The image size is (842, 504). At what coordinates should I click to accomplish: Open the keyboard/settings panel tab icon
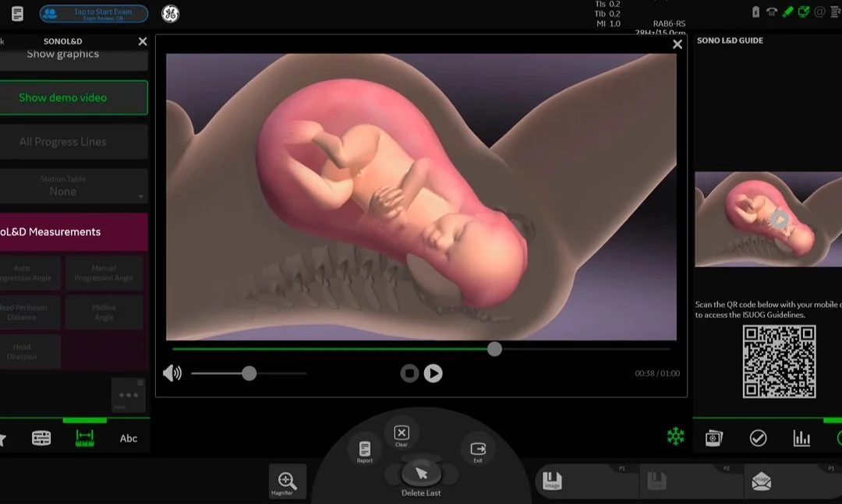coord(41,438)
